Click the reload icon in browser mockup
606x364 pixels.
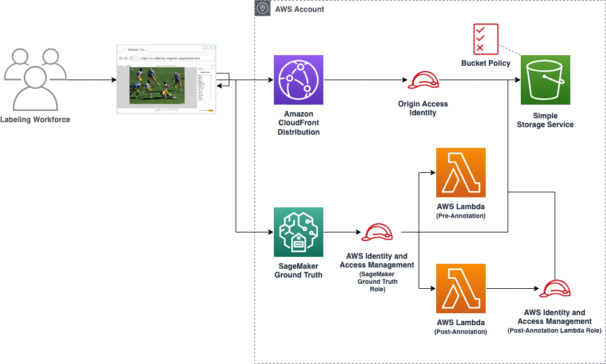pos(132,58)
